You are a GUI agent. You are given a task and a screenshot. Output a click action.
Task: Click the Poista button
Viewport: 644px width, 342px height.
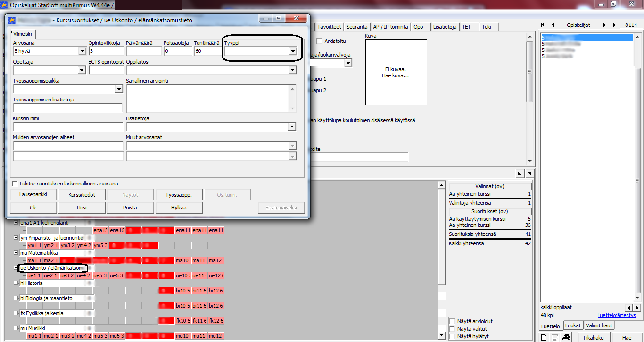pos(130,208)
